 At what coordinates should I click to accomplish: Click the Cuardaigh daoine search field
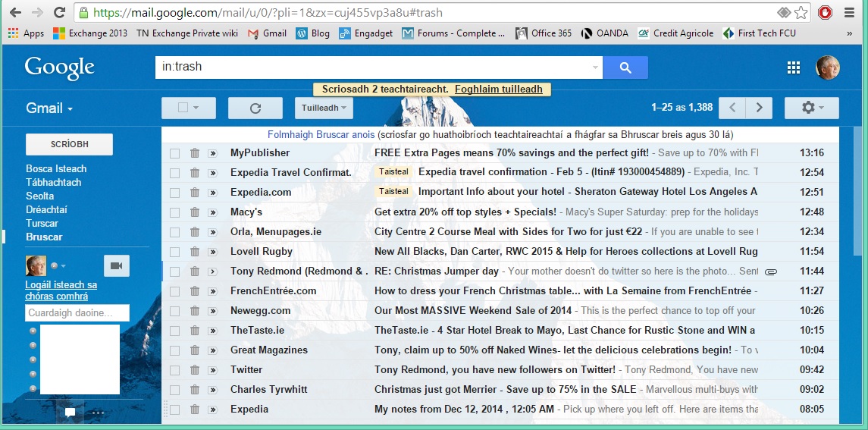click(77, 312)
